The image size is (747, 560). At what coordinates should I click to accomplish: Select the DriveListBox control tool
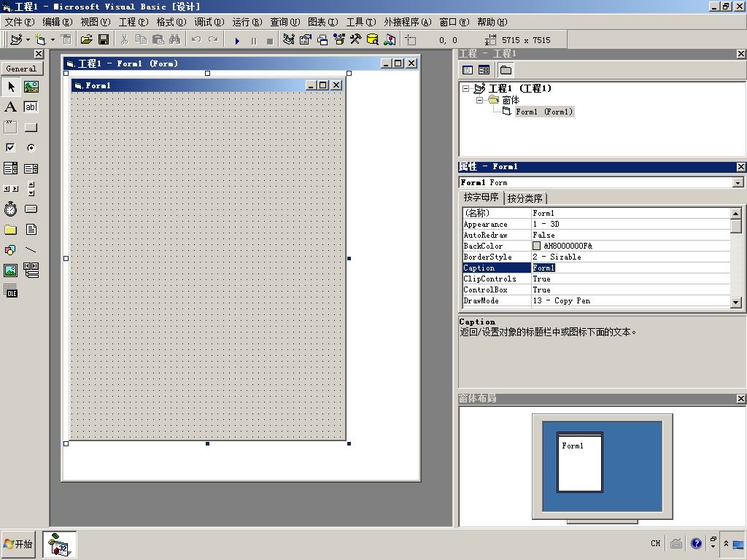tap(31, 209)
